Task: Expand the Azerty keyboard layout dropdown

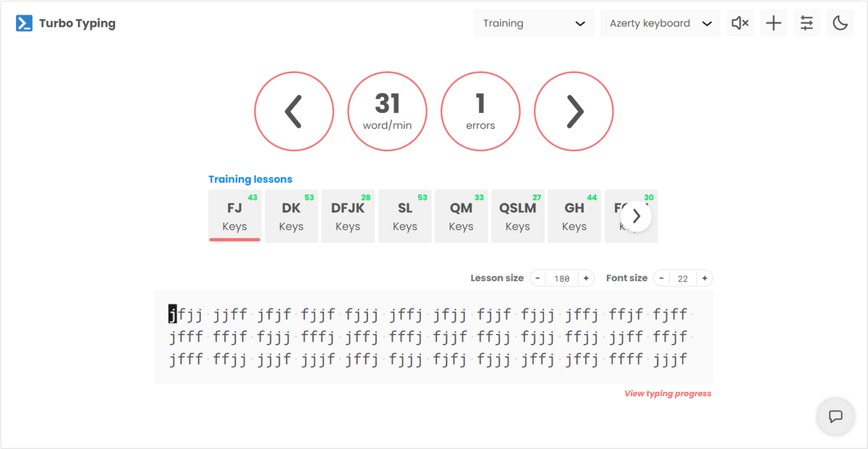Action: [660, 23]
